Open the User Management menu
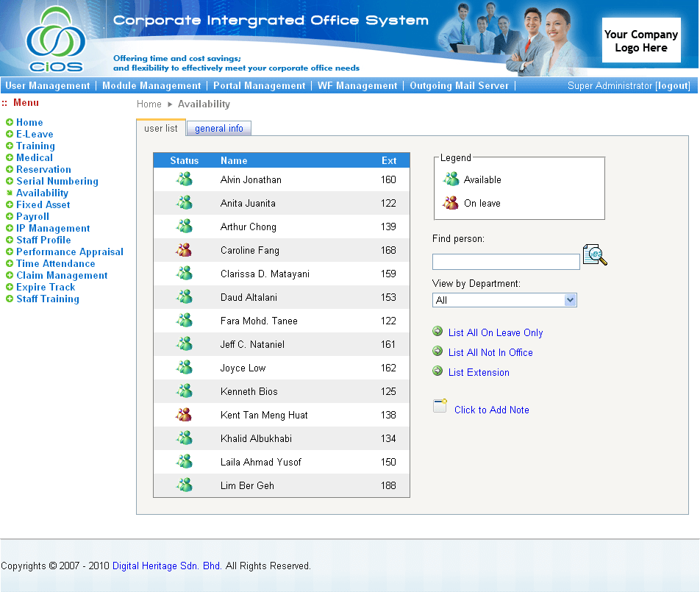The image size is (700, 592). [x=48, y=86]
